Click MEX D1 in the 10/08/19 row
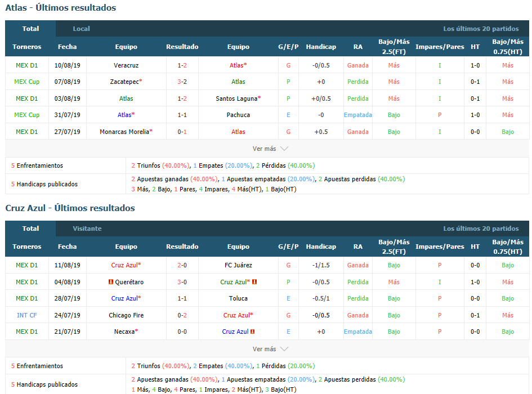This screenshot has height=394, width=532. click(x=27, y=65)
